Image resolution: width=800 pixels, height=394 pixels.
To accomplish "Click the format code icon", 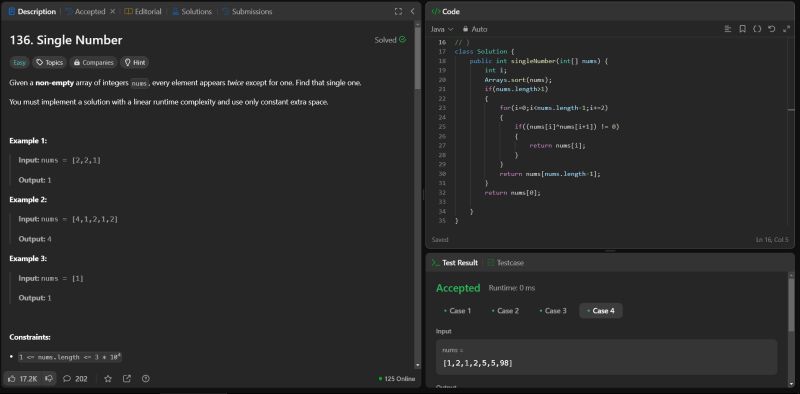I will [728, 29].
